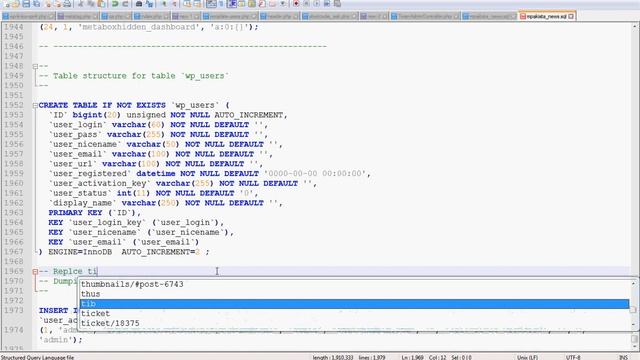Click the Playback macro icon
Viewport: 640px width, 360px height.
pos(316,4)
